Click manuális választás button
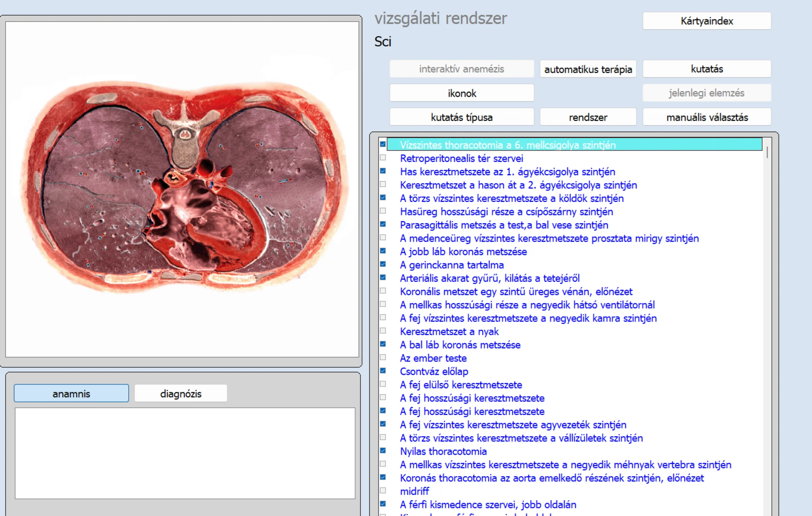812x516 pixels. pyautogui.click(x=707, y=117)
